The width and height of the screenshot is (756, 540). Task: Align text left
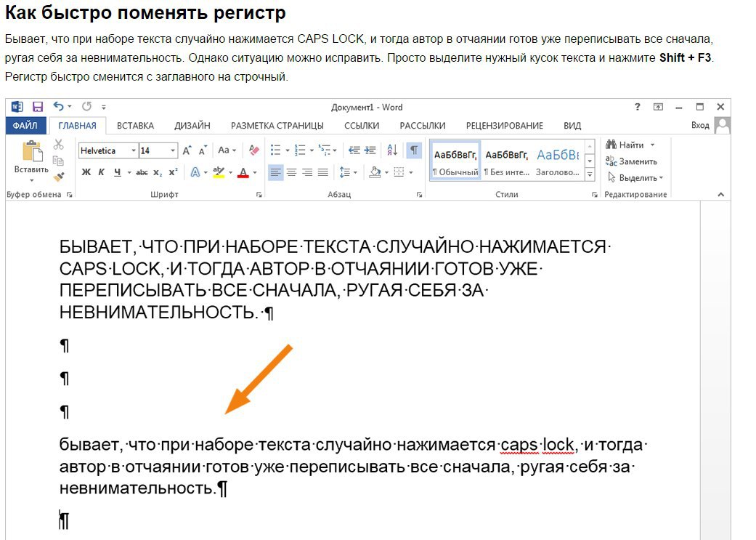[x=275, y=172]
